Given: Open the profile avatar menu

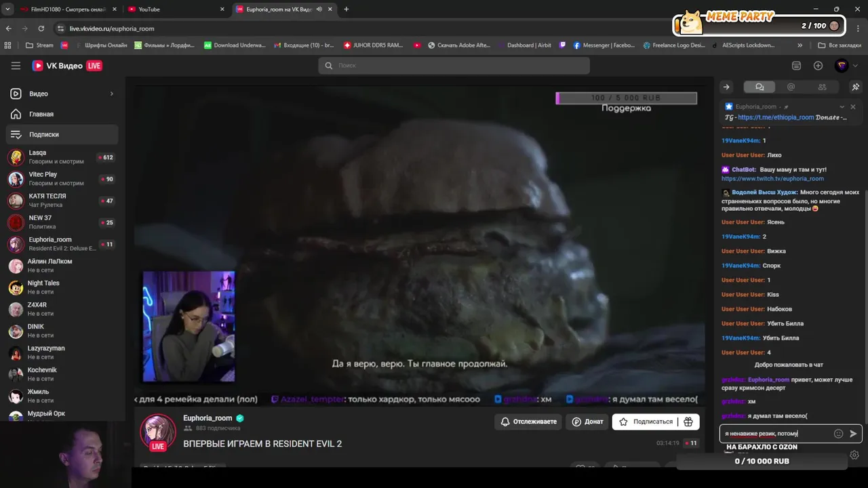Looking at the screenshot, I should coord(842,66).
